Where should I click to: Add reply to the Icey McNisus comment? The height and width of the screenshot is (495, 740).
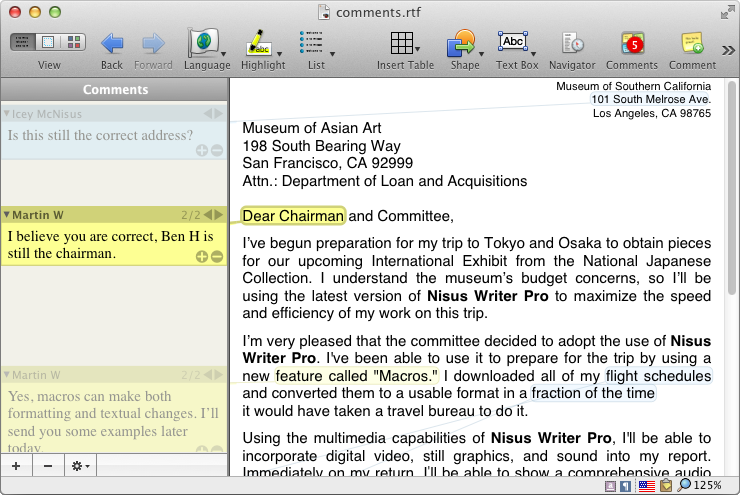pyautogui.click(x=202, y=151)
